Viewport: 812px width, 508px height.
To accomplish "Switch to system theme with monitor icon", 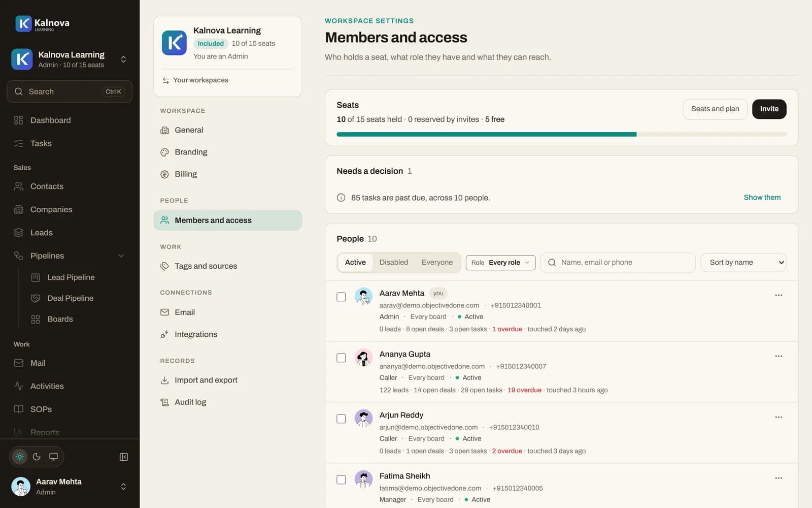I will (53, 457).
